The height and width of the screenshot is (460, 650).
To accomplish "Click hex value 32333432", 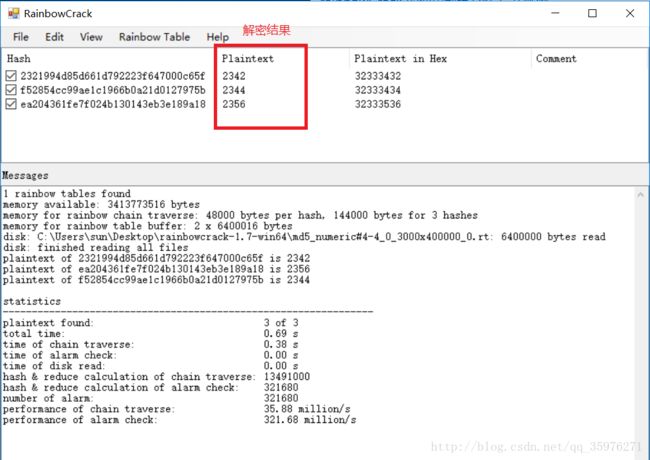I will point(378,76).
